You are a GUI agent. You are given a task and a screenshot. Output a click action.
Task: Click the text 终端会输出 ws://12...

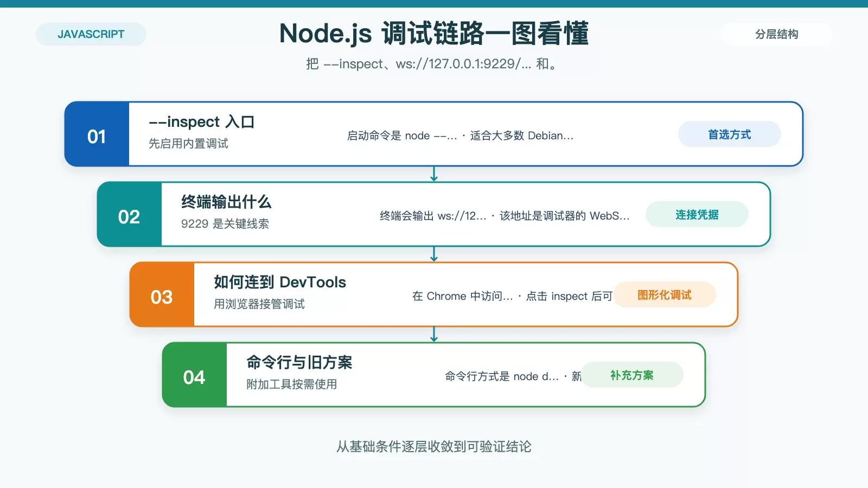click(x=433, y=216)
